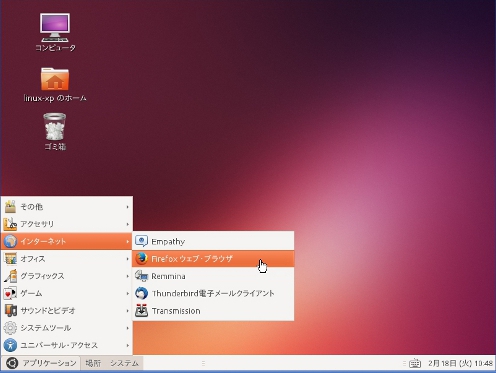
Task: Select the Transmission menu entry
Action: pos(213,311)
